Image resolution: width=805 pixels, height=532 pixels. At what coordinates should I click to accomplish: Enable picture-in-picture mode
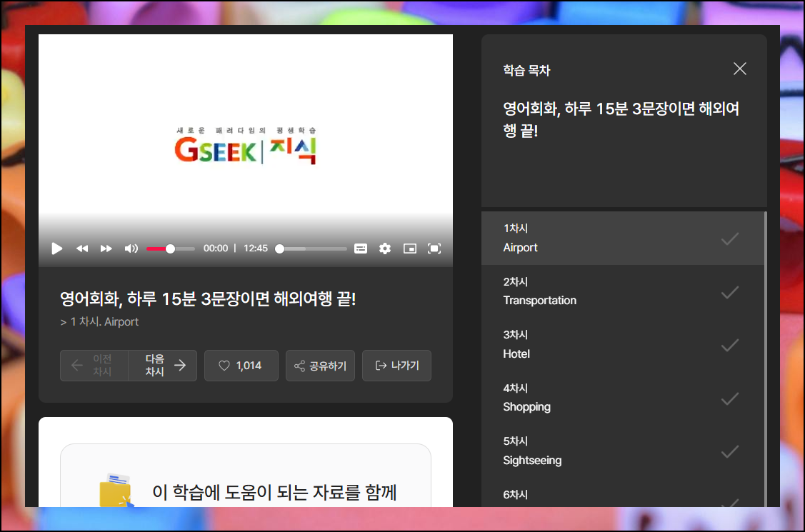coord(410,249)
